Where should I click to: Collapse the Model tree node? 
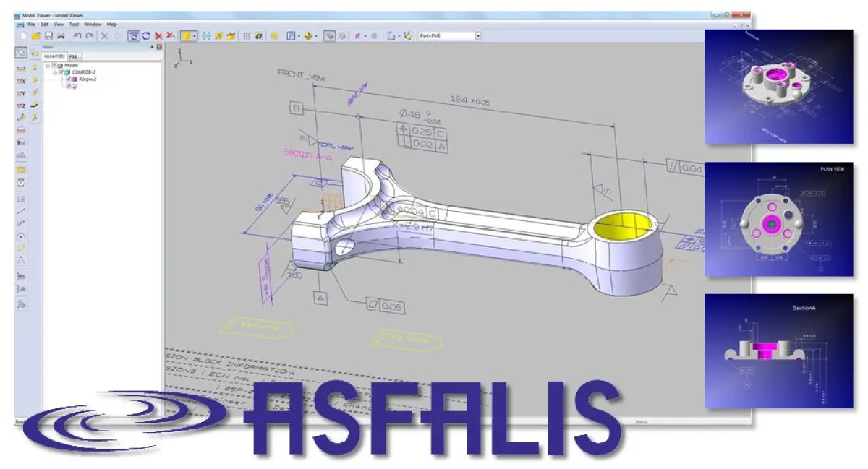coord(48,66)
